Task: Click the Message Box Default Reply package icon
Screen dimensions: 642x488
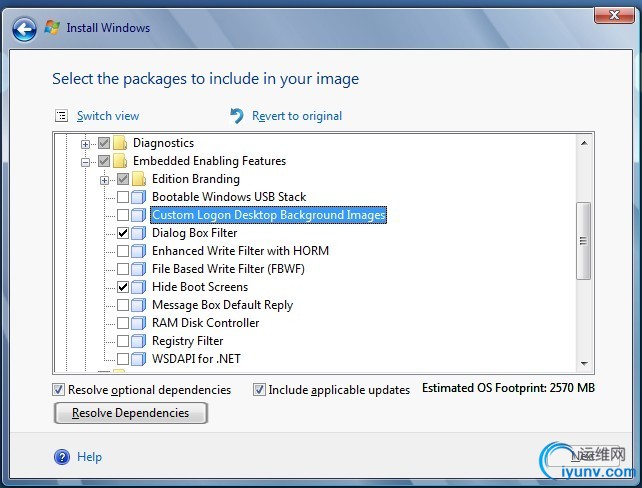Action: [x=139, y=305]
